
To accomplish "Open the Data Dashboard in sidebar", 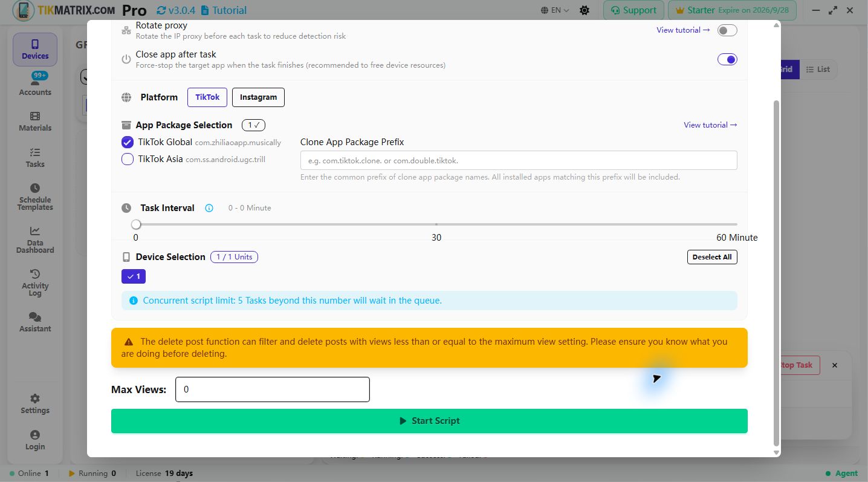I will click(x=35, y=239).
